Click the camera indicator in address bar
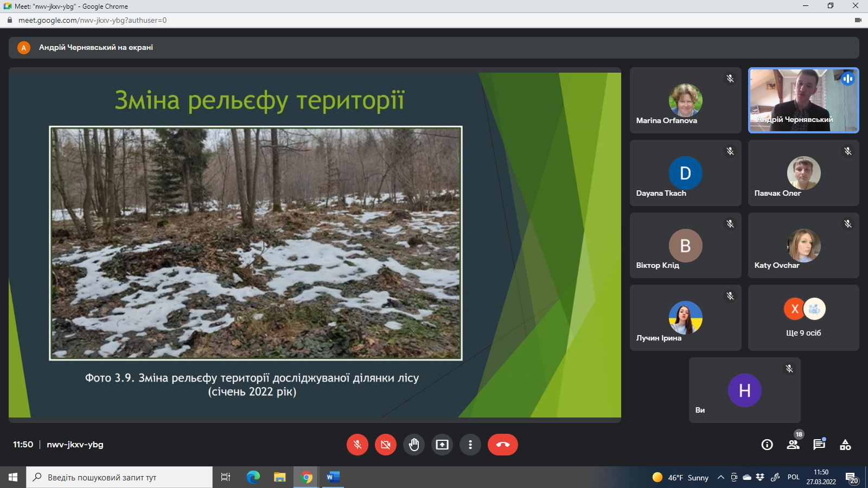 [x=858, y=20]
